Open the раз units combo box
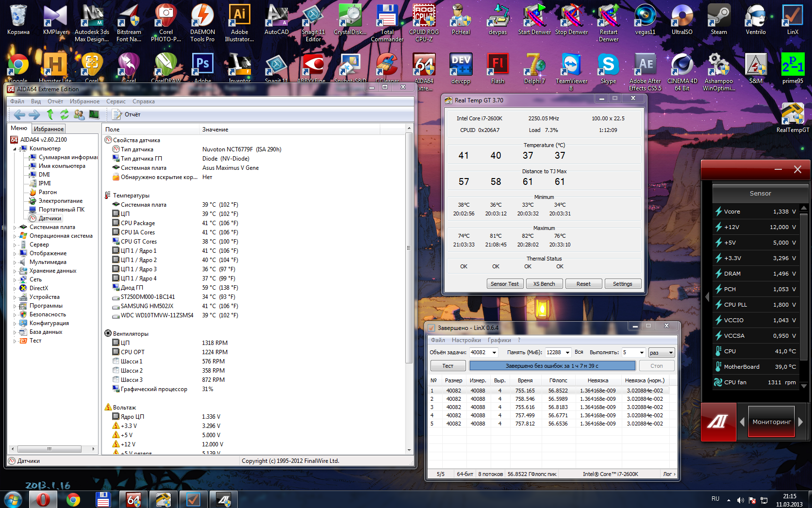 pyautogui.click(x=671, y=353)
